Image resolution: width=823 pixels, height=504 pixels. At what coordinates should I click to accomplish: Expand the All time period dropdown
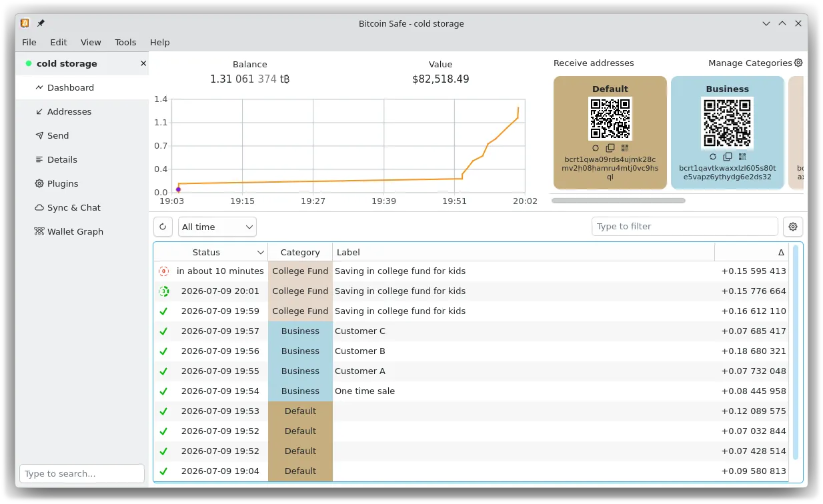217,227
